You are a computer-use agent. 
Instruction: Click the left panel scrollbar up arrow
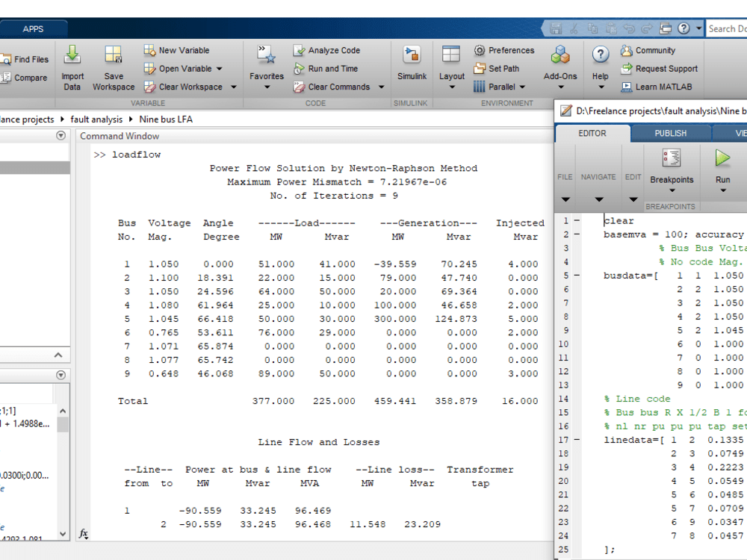click(x=63, y=411)
